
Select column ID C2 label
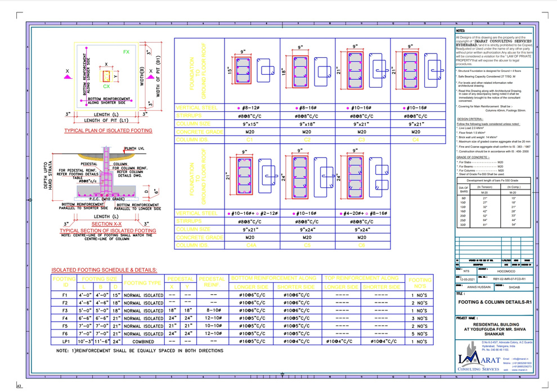[x=307, y=140]
